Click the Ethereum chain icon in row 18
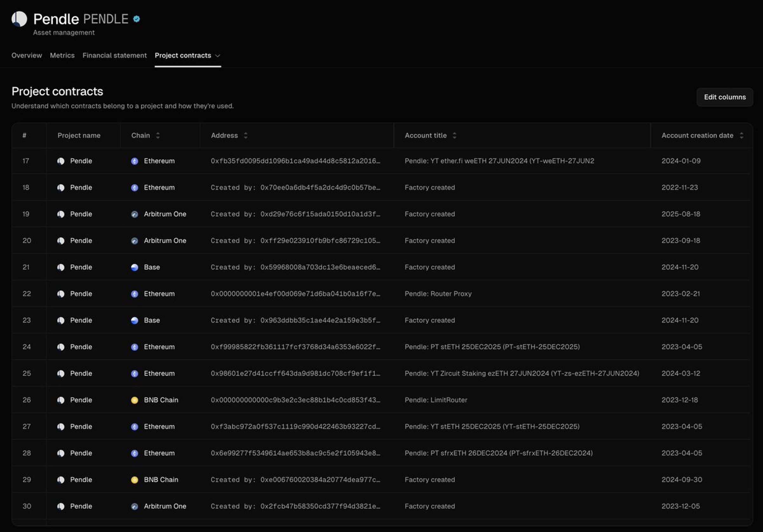Screen dimensions: 763x532 point(134,188)
